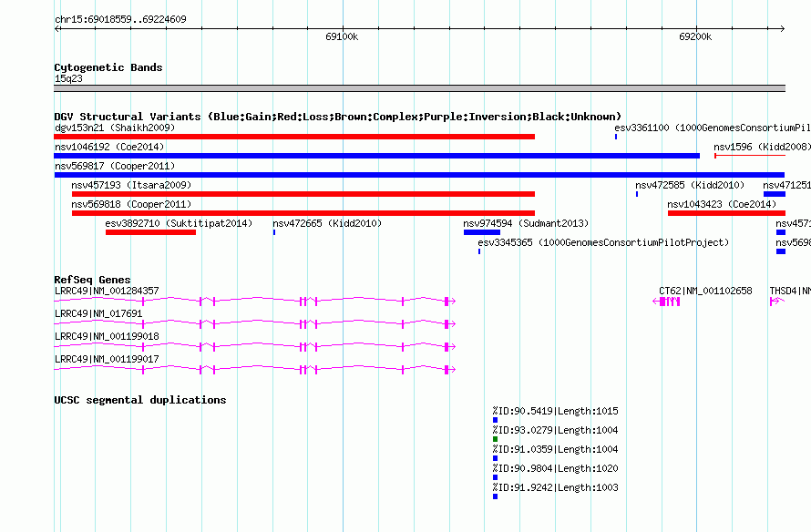The image size is (811, 532).
Task: Click the nsv569817 (Cooper2011) blue gain bar
Action: (x=419, y=175)
